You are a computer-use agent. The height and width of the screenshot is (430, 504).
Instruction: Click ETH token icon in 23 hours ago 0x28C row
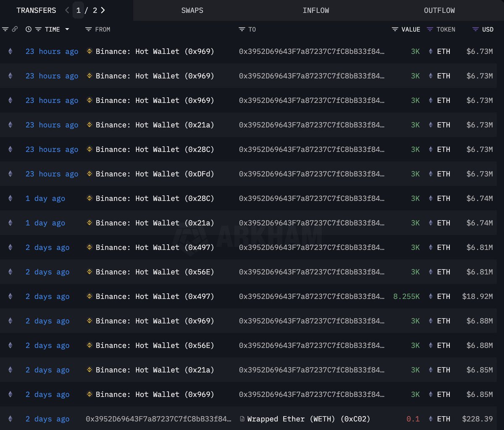pos(430,149)
